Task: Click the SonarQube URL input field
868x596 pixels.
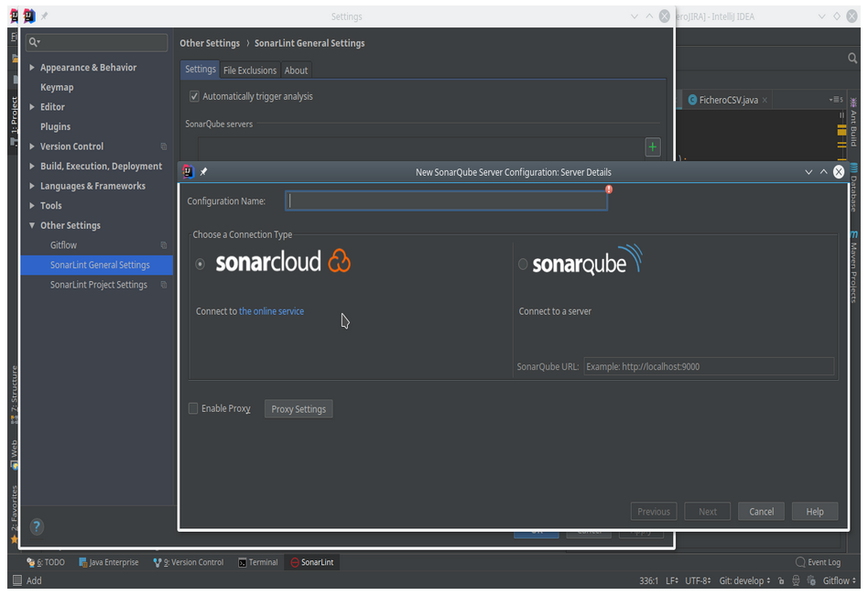Action: [x=709, y=366]
